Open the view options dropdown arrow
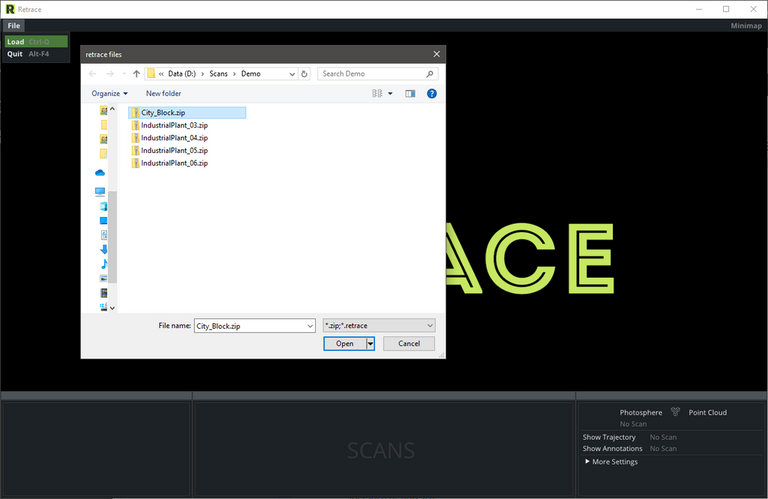The width and height of the screenshot is (768, 499). click(390, 93)
